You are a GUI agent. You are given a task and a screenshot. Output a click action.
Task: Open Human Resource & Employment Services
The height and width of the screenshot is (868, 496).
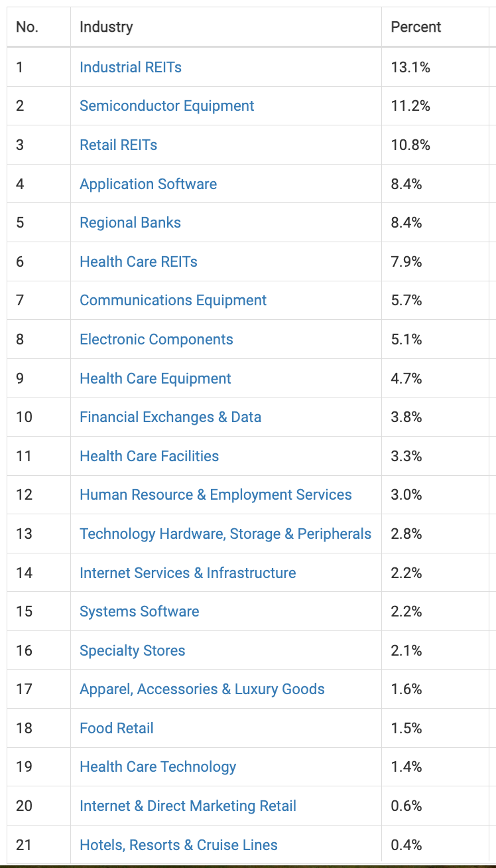tap(216, 495)
